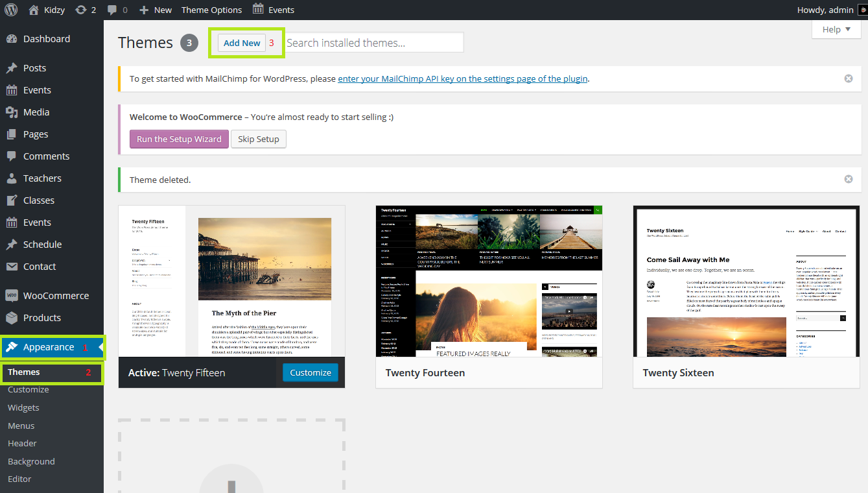The width and height of the screenshot is (868, 493).
Task: Click the Events calendar icon in admin bar
Action: [258, 9]
